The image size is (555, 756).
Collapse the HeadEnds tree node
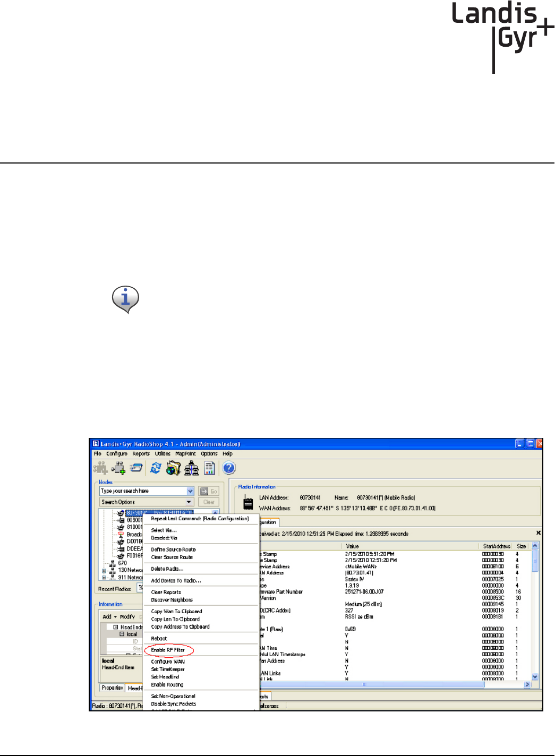coord(116,627)
